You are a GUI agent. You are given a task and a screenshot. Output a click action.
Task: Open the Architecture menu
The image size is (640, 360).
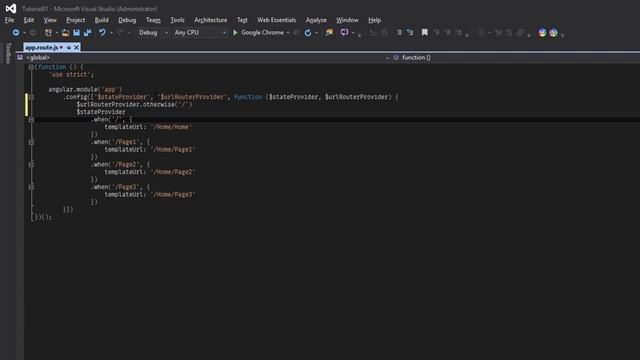click(x=211, y=20)
